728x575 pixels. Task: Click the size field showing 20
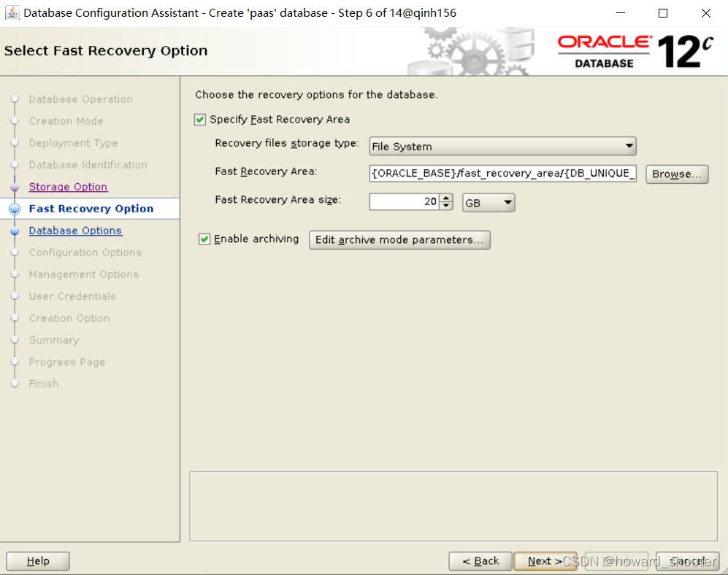(x=405, y=201)
